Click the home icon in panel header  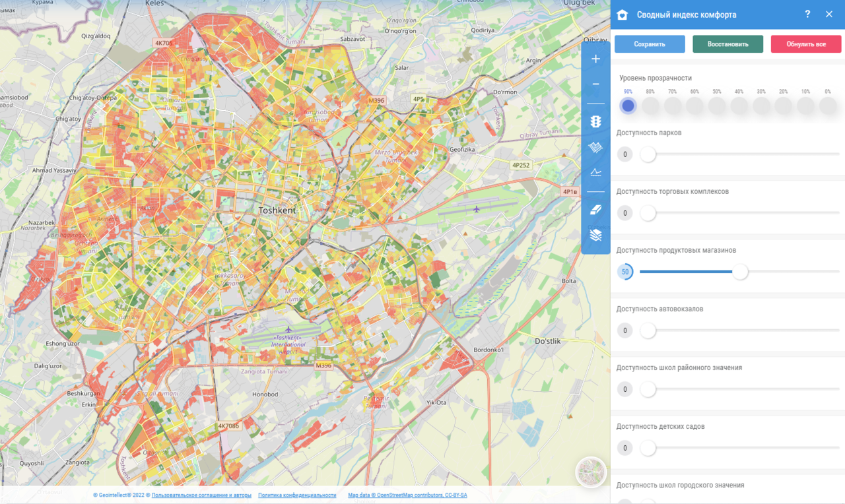tap(622, 15)
